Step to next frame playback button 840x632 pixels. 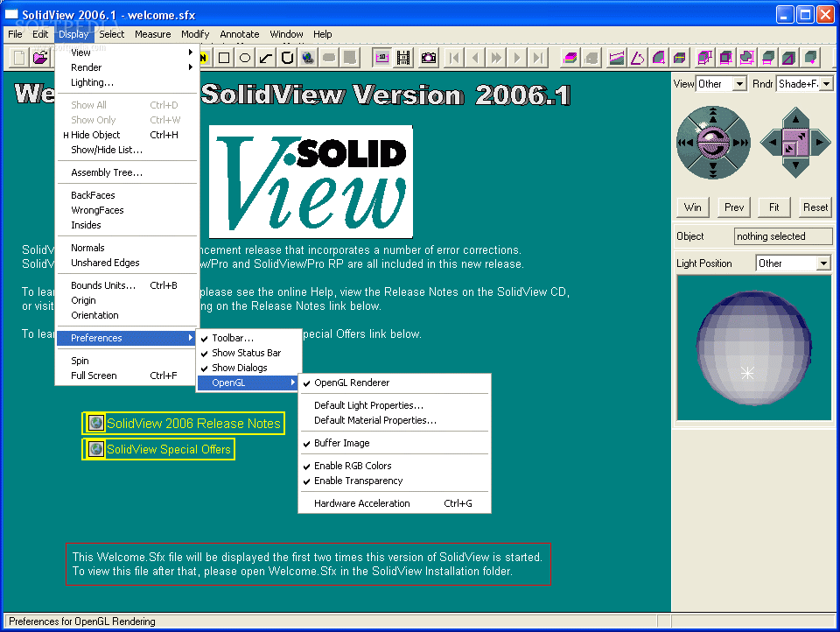(517, 58)
